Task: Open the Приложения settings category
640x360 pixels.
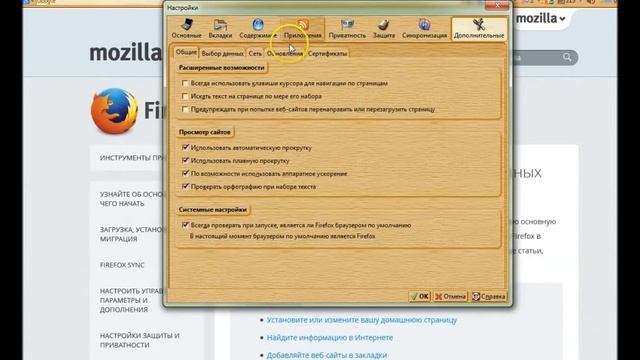Action: [302, 29]
